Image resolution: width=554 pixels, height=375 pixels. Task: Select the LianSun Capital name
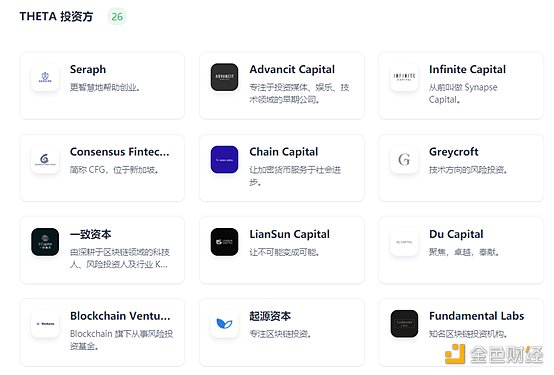(x=290, y=234)
